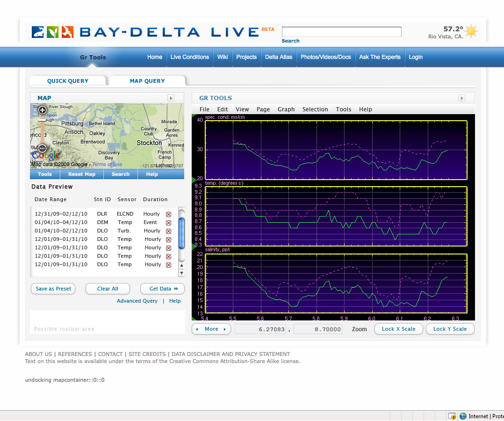Click scrollbar down arrow in Data Preview
Image resolution: width=504 pixels, height=421 pixels.
pos(181,273)
